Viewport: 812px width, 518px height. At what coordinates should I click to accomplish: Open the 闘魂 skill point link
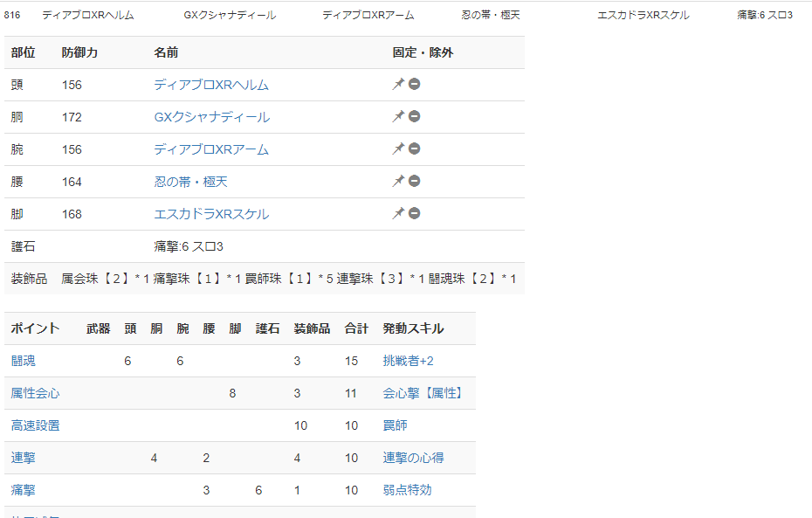24,361
